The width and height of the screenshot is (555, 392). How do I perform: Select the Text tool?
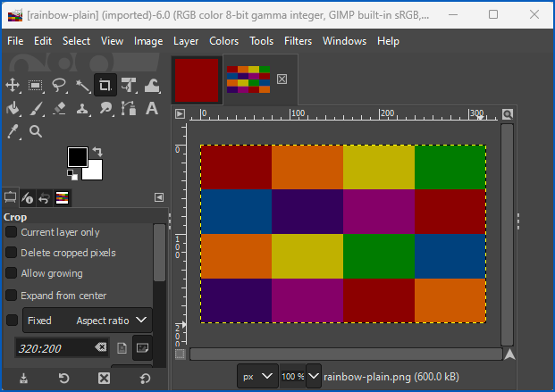point(152,109)
